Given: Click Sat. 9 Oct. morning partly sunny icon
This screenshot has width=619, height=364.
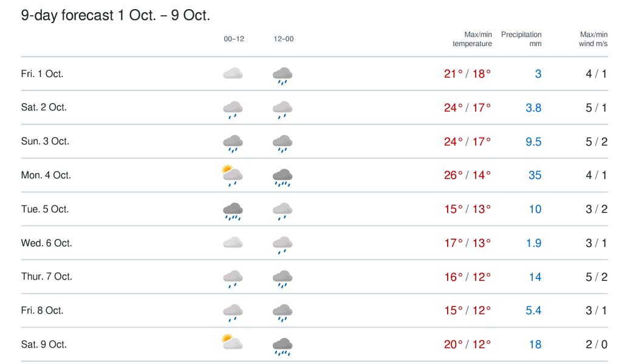Looking at the screenshot, I should pyautogui.click(x=233, y=342).
